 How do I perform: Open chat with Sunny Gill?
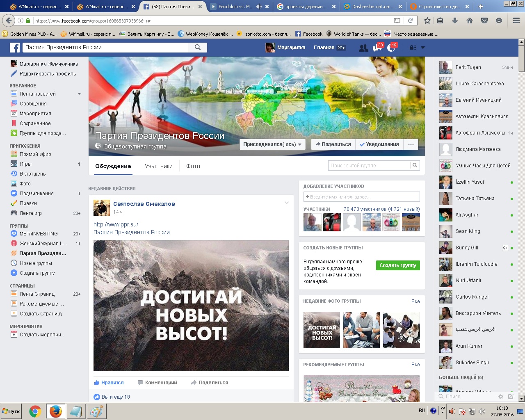pos(476,248)
